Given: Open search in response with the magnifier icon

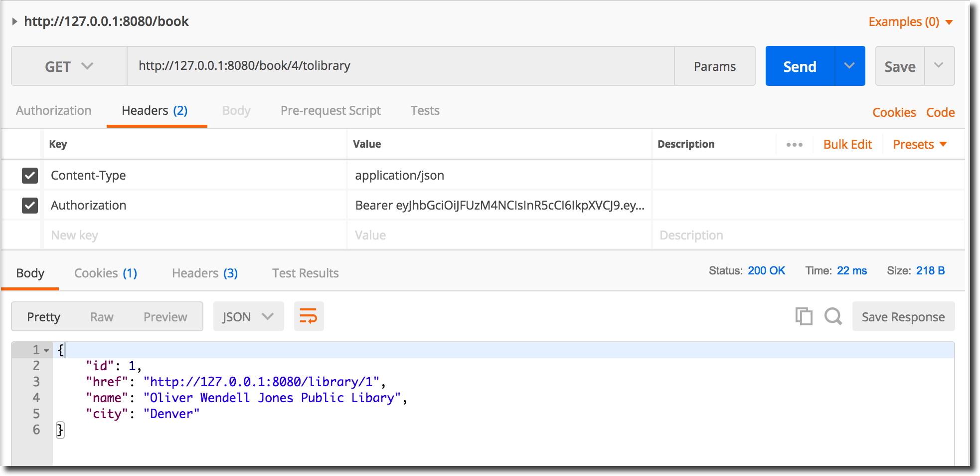Looking at the screenshot, I should [833, 316].
